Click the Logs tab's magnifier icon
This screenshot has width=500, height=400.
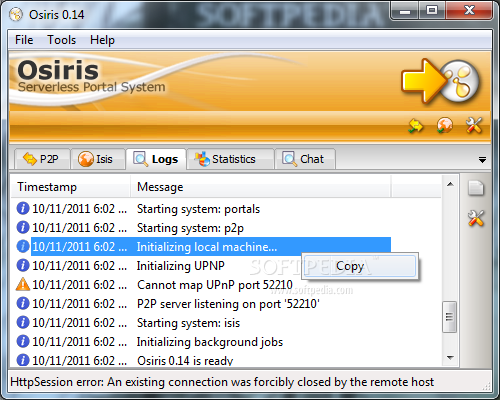140,159
